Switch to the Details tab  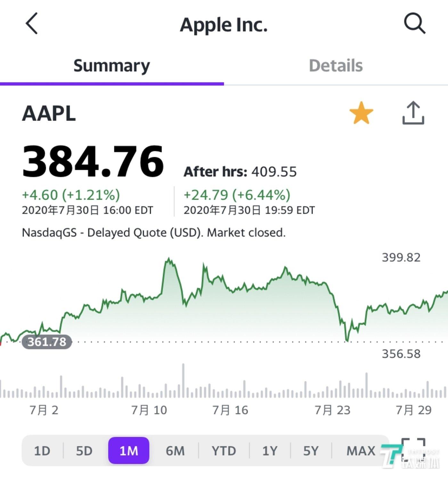click(336, 66)
